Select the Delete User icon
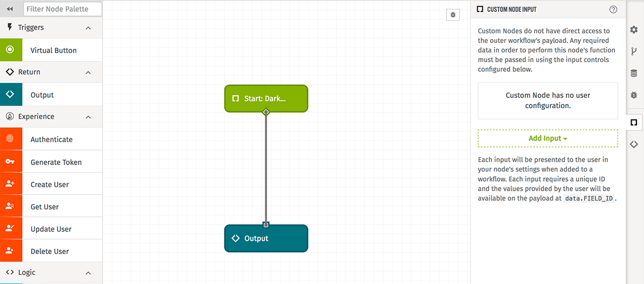 (11, 250)
